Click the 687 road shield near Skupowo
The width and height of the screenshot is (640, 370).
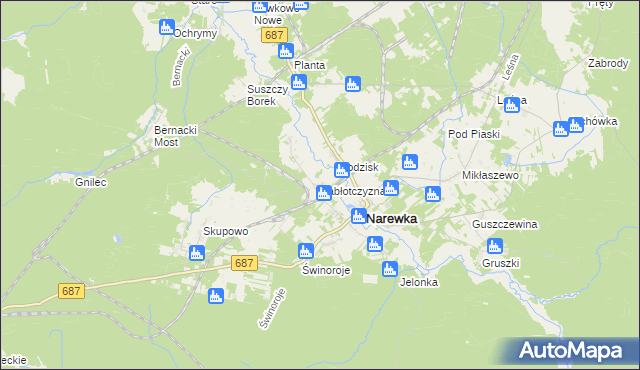[244, 263]
